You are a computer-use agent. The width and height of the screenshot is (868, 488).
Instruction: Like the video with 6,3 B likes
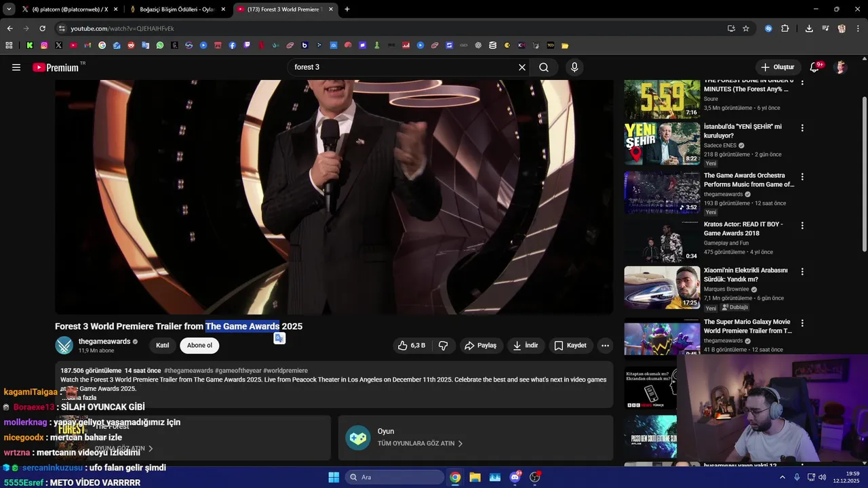pos(412,346)
